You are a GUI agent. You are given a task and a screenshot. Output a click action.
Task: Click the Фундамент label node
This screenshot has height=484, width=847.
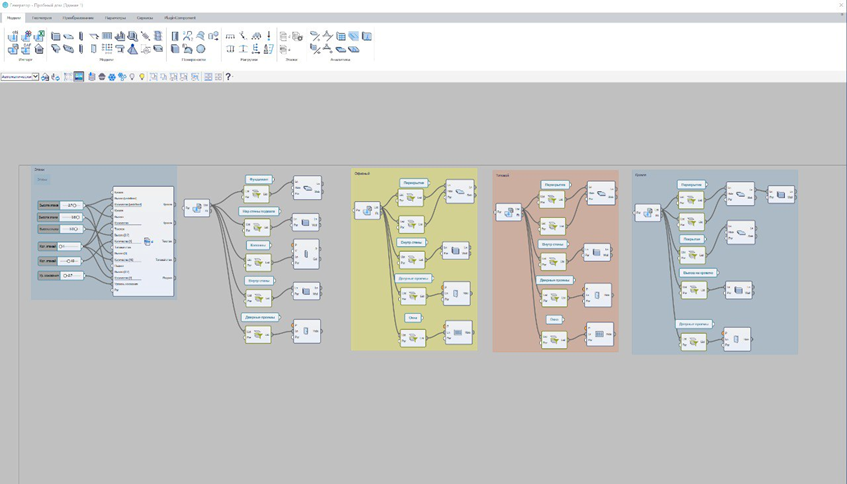259,179
